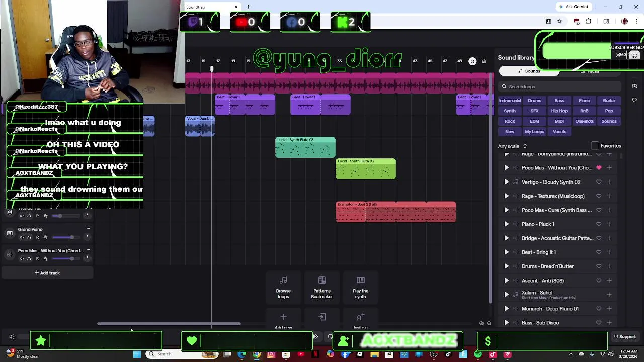
Task: Open the Grand Piano instrument icon
Action: pos(10,233)
